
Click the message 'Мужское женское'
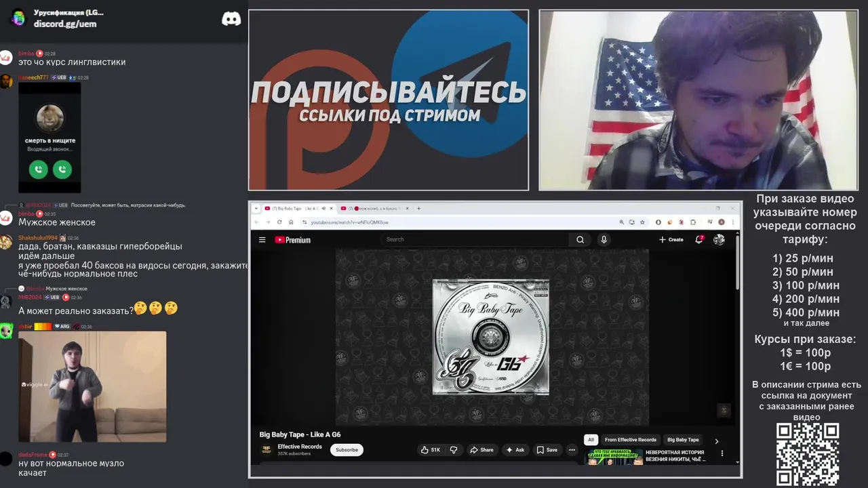point(57,222)
